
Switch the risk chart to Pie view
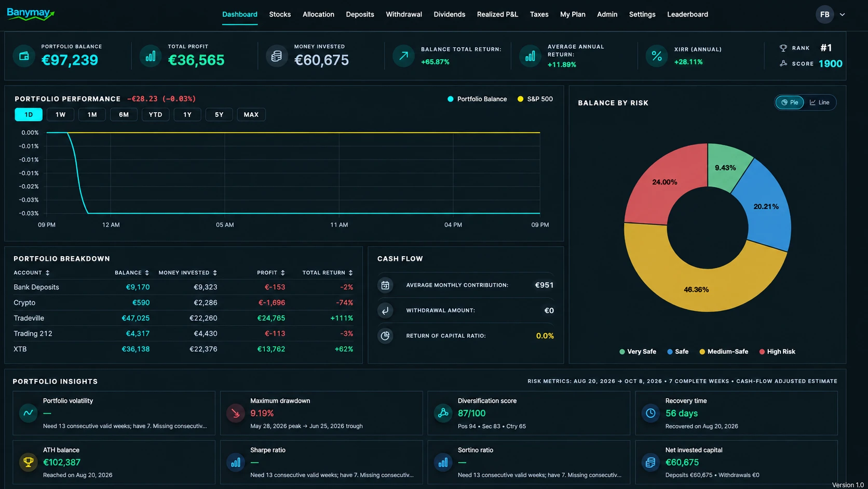point(790,102)
